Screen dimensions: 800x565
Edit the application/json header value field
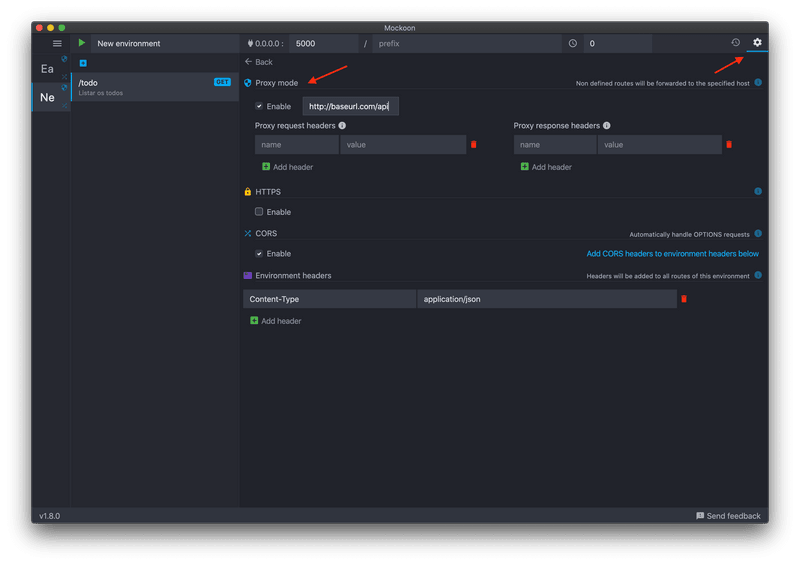pyautogui.click(x=547, y=299)
